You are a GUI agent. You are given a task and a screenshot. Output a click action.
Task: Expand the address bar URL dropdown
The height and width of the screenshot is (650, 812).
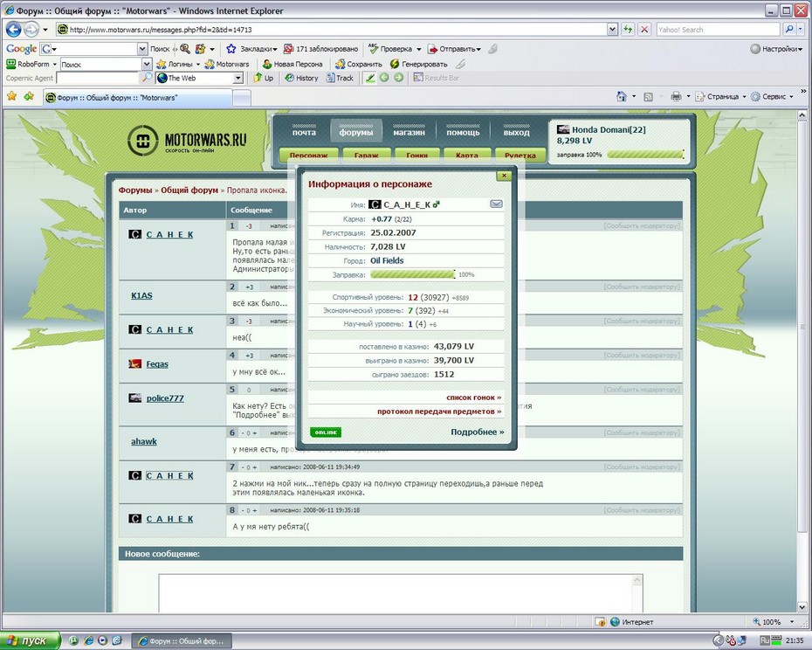pyautogui.click(x=613, y=30)
